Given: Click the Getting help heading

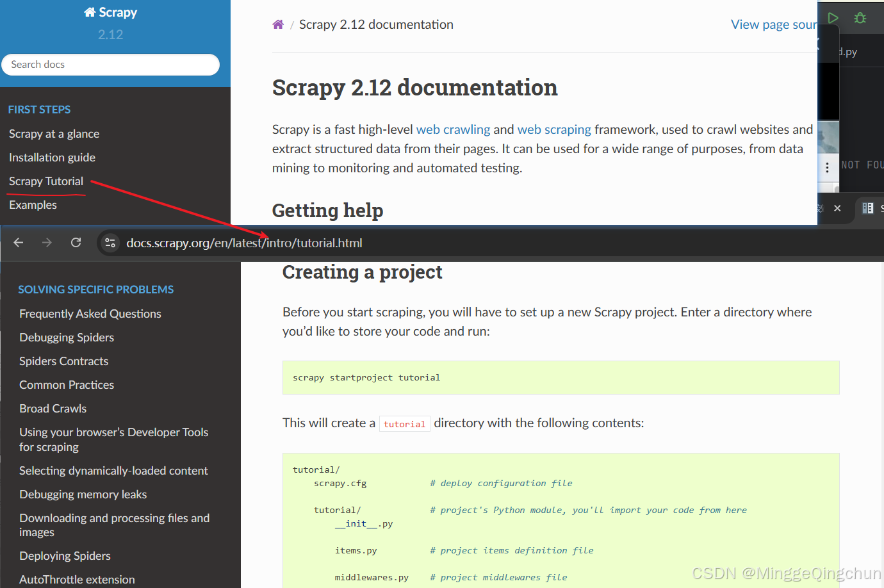Looking at the screenshot, I should point(328,210).
